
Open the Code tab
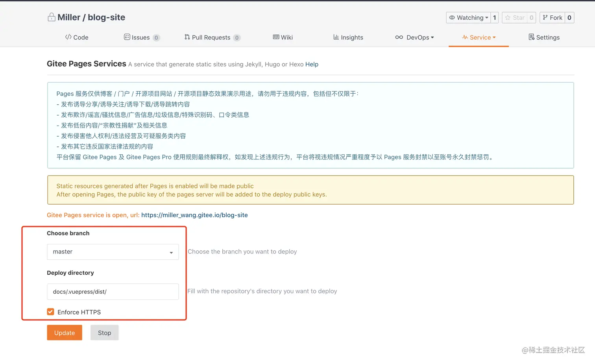[x=77, y=37]
